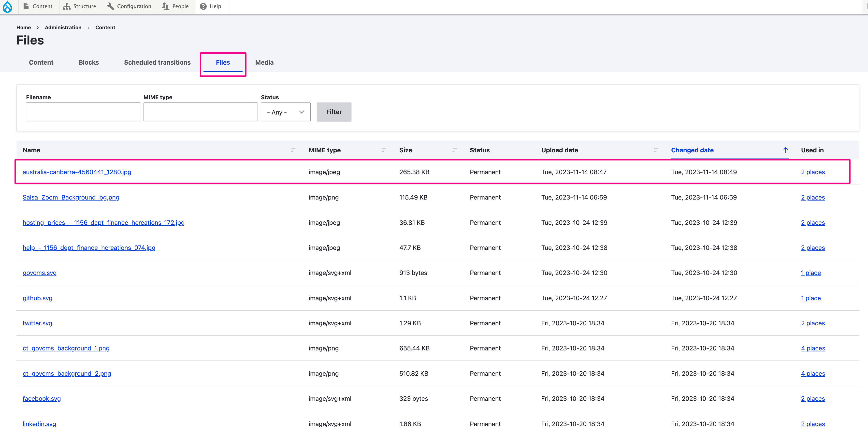Focus the MIME type filter field
This screenshot has width=868, height=433.
[200, 112]
